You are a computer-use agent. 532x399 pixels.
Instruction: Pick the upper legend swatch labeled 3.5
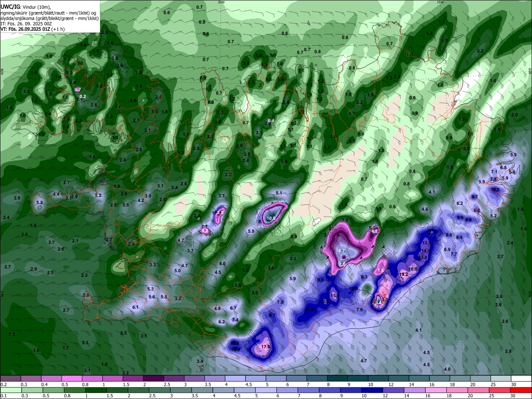(x=214, y=378)
